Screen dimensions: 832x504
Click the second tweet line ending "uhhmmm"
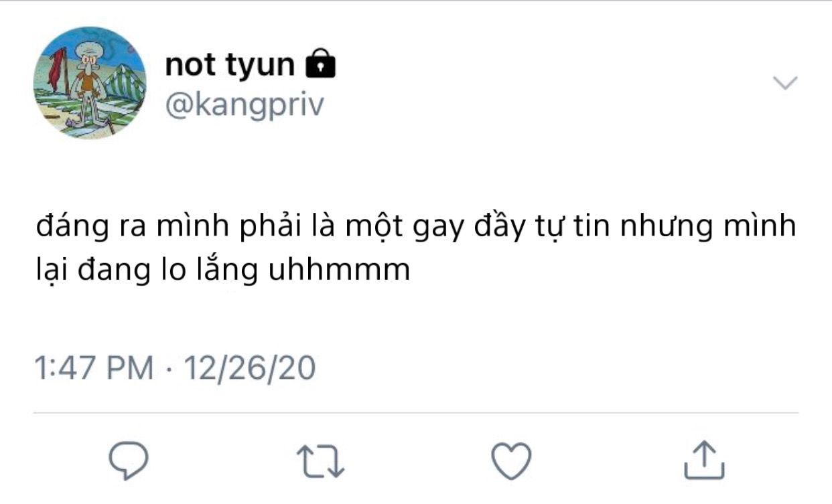(222, 271)
